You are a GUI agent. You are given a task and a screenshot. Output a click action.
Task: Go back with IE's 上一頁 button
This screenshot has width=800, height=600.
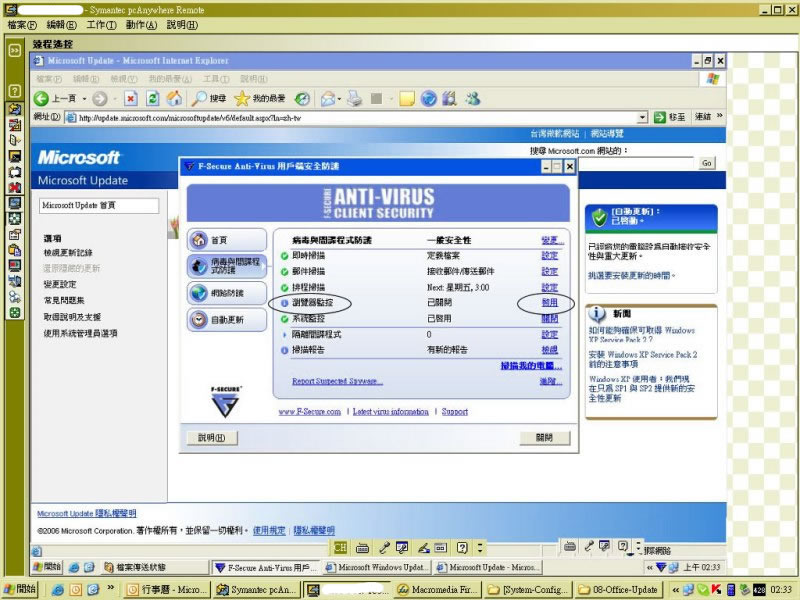55,98
